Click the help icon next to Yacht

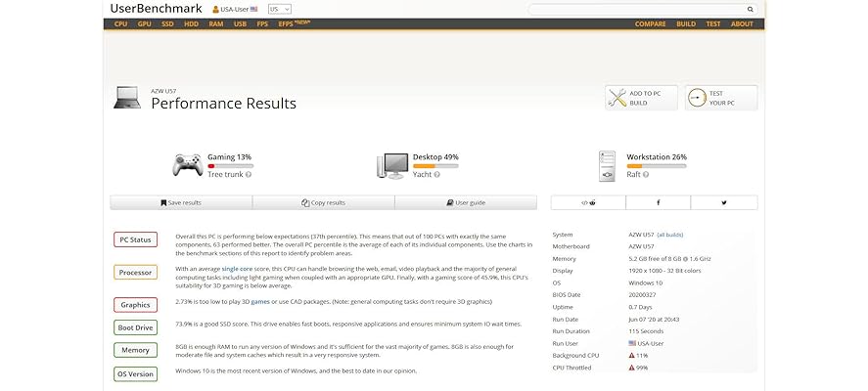pos(436,175)
